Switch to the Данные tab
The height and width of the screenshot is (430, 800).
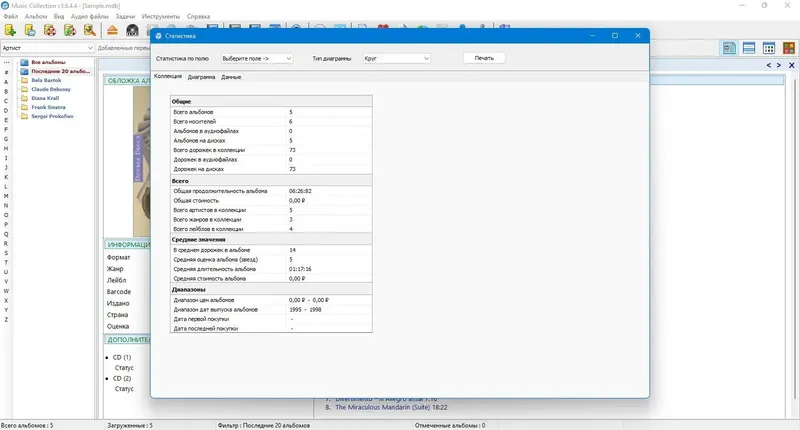click(231, 77)
